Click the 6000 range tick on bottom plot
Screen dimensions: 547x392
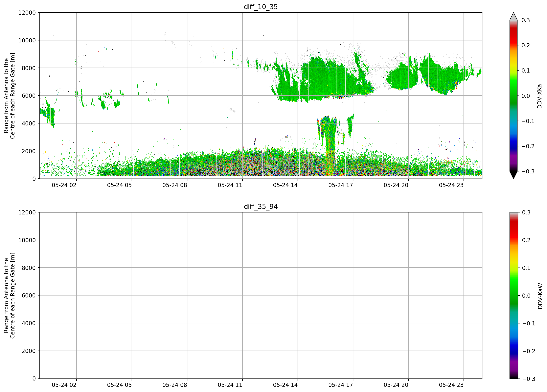(x=29, y=295)
